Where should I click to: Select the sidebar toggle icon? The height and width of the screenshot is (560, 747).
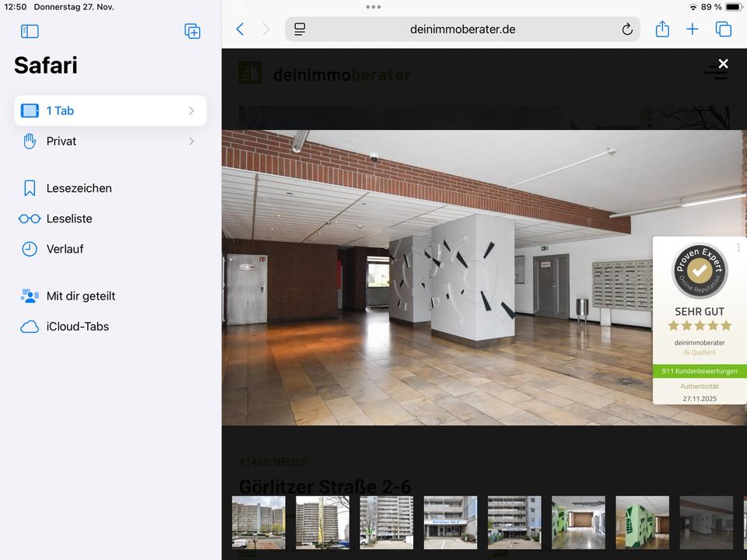pos(30,31)
